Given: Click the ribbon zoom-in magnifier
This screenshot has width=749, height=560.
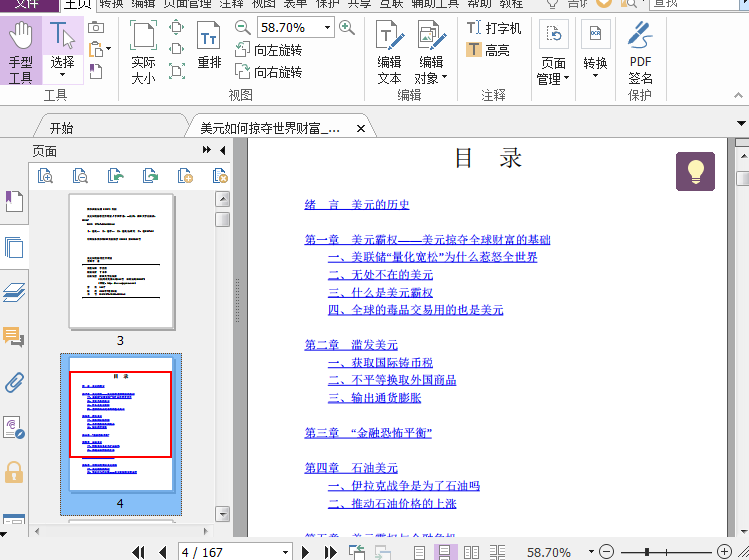Looking at the screenshot, I should (x=347, y=28).
